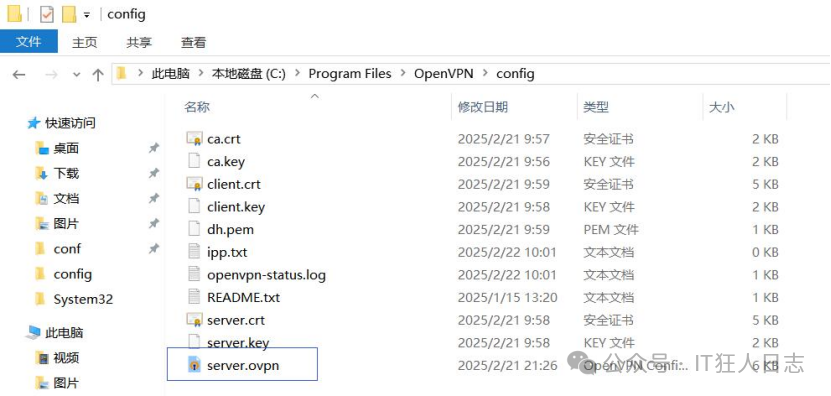
Task: Go up one folder level
Action: [x=98, y=75]
